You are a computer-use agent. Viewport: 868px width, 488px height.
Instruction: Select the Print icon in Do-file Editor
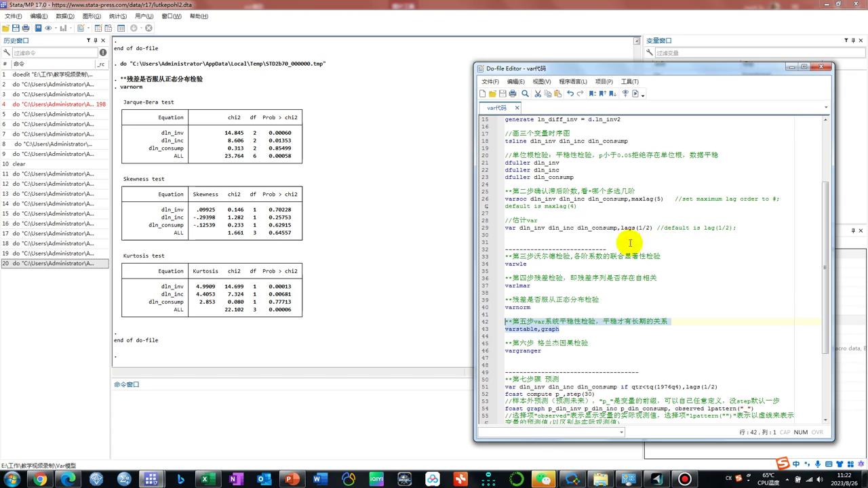click(512, 94)
